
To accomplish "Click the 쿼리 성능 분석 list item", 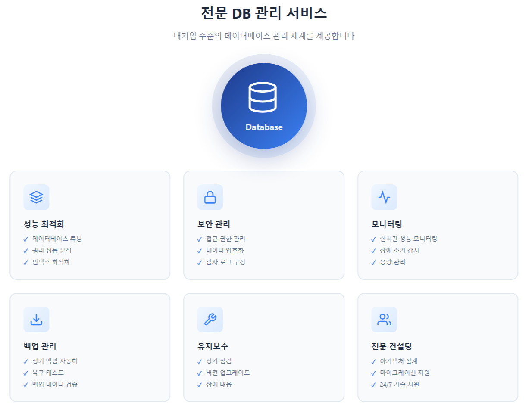I will click(52, 250).
